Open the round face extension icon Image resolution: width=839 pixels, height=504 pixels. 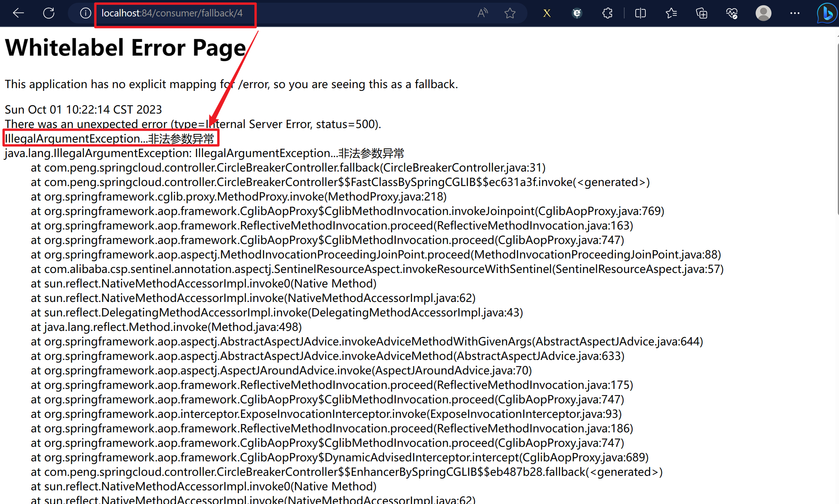click(577, 13)
